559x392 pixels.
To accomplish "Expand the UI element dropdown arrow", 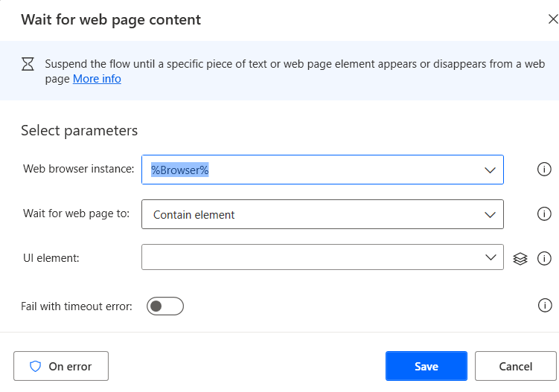I will tap(490, 257).
